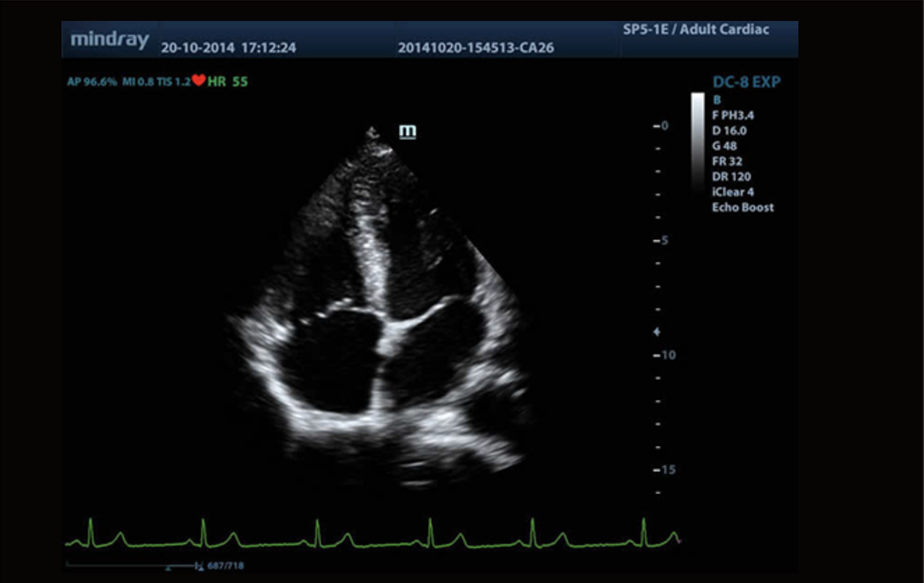Click the AP 96.6% acoustic power readout
The image size is (924, 583).
point(93,82)
